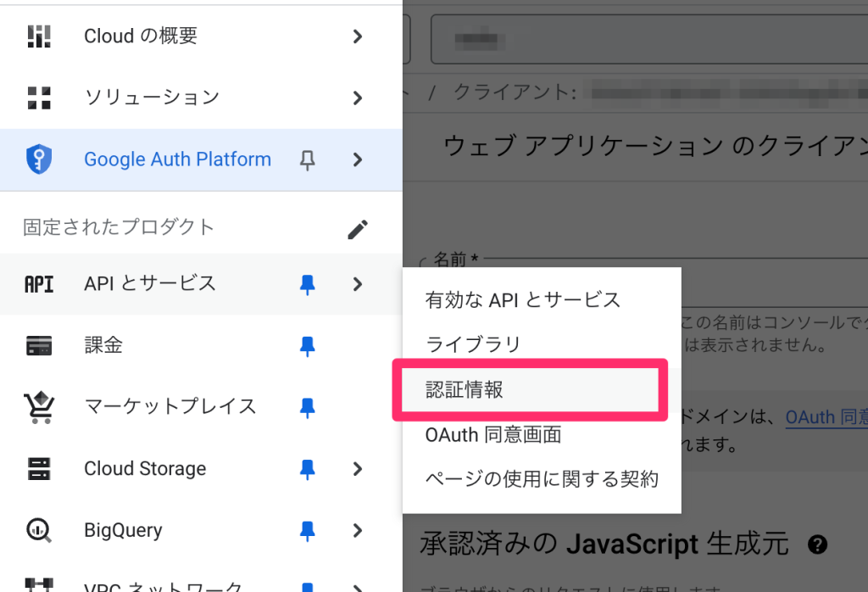868x592 pixels.
Task: Select ページの使用に関する契約 in the submenu
Action: 542,479
